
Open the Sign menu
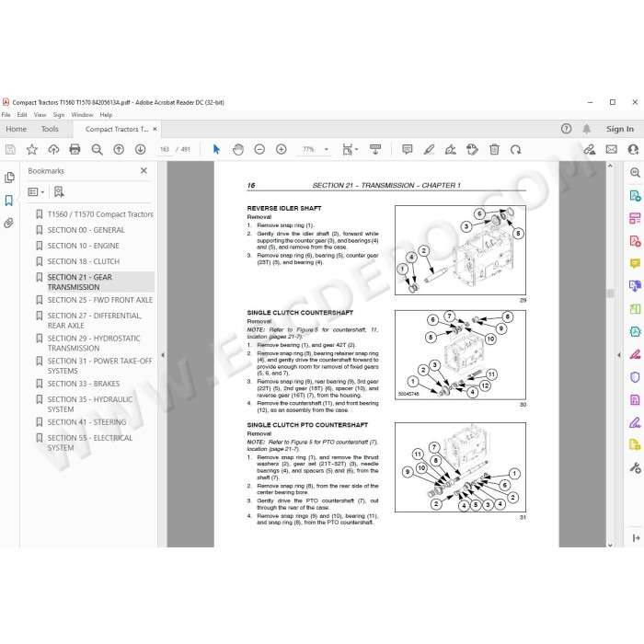tap(59, 115)
